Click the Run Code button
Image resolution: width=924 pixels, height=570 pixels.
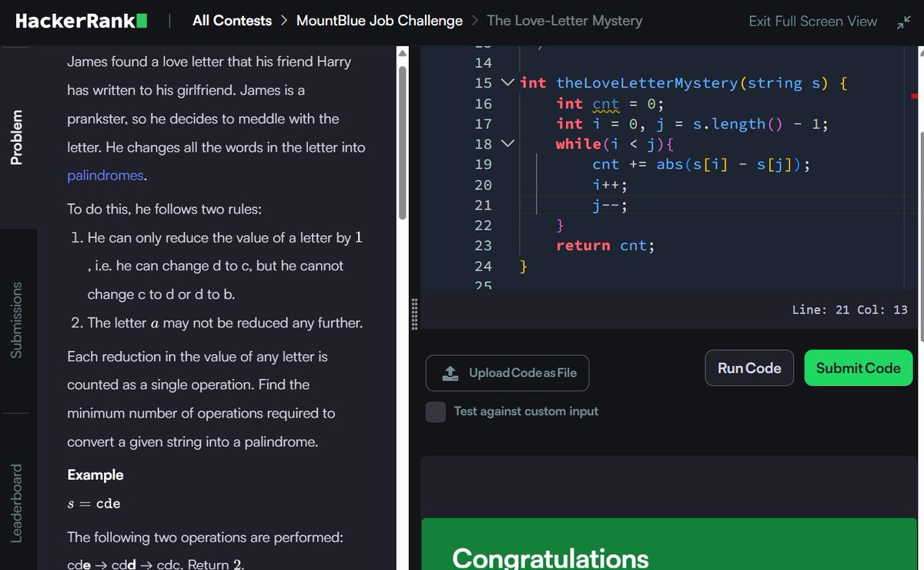pyautogui.click(x=749, y=368)
